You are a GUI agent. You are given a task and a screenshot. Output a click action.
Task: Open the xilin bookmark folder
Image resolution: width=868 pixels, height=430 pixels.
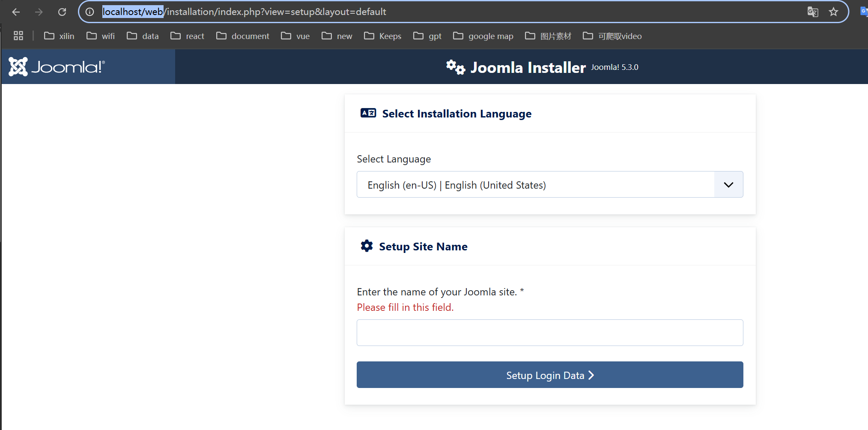pos(59,36)
